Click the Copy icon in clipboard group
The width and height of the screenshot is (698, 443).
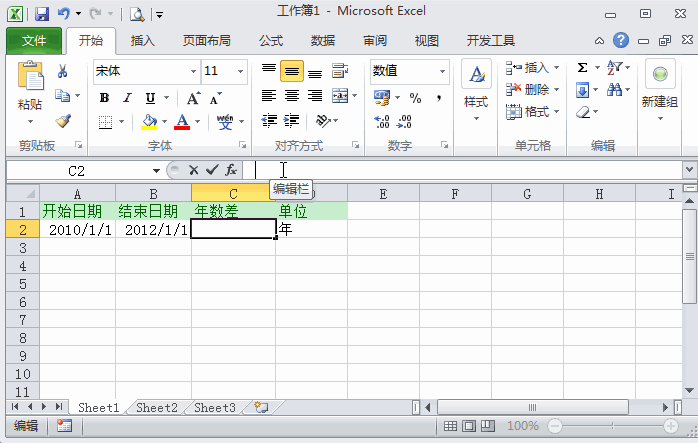point(62,95)
